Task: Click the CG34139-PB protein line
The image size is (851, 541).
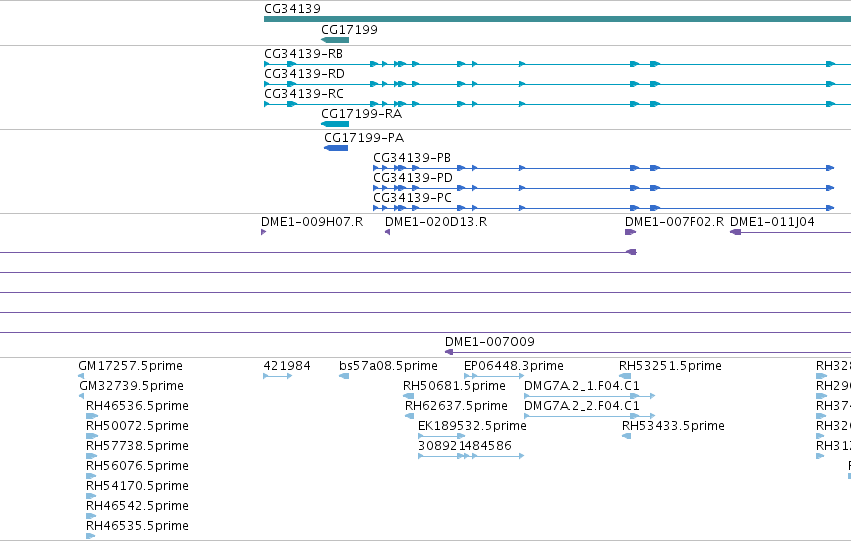Action: coord(604,168)
